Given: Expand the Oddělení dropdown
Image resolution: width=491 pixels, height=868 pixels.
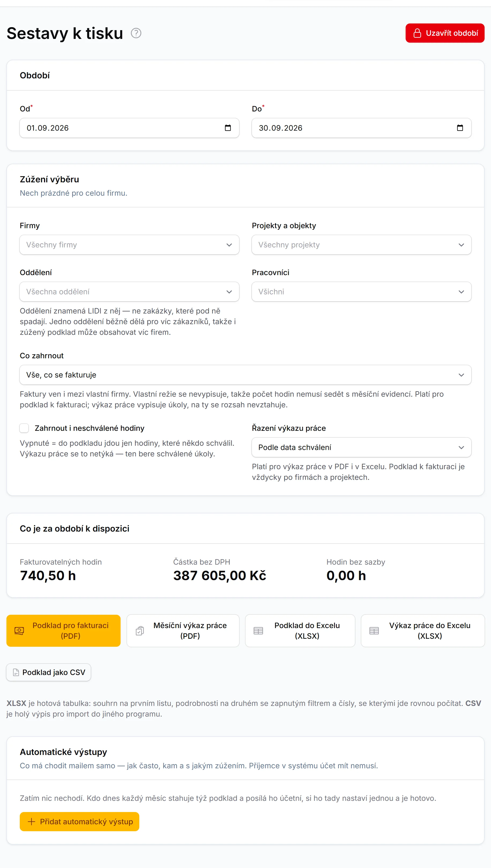Looking at the screenshot, I should click(129, 291).
